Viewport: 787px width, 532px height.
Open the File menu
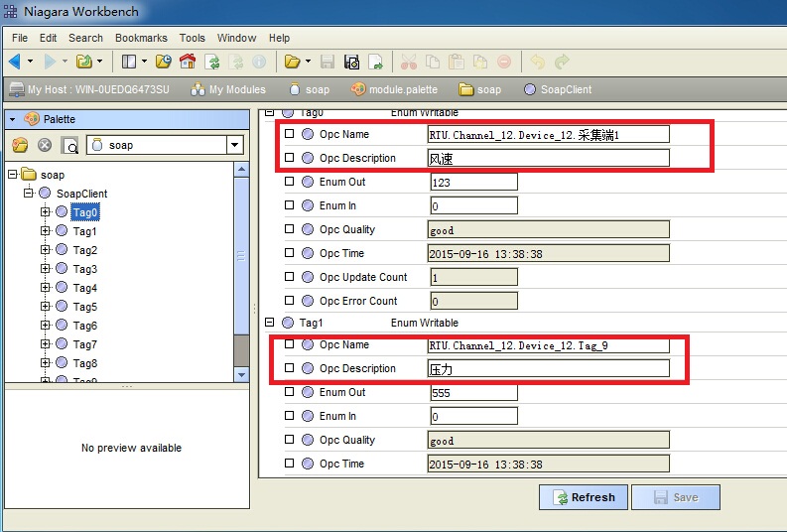pos(20,38)
